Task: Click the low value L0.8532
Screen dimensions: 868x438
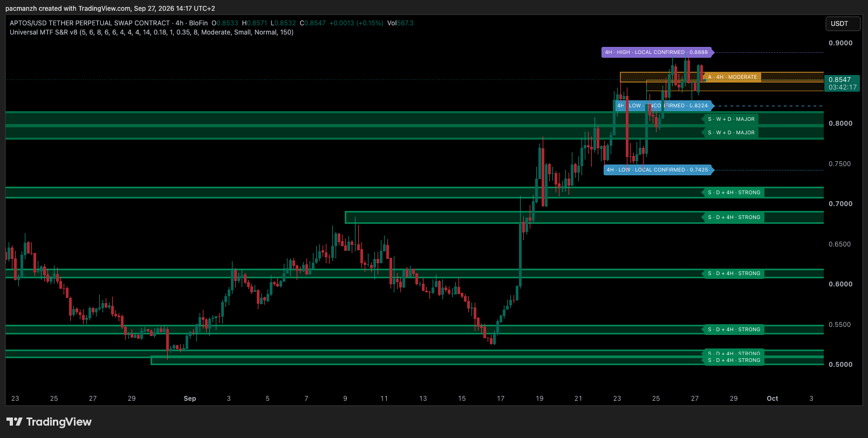Action: [x=283, y=23]
